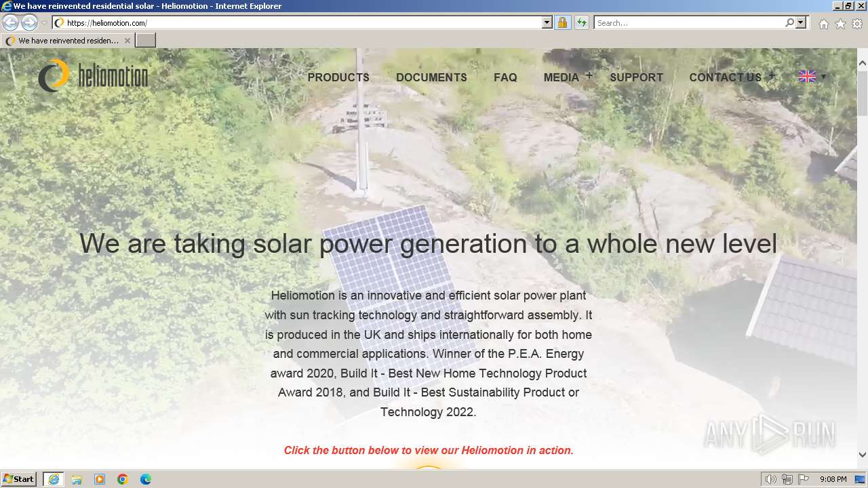
Task: Click the magnifier search icon
Action: point(789,22)
